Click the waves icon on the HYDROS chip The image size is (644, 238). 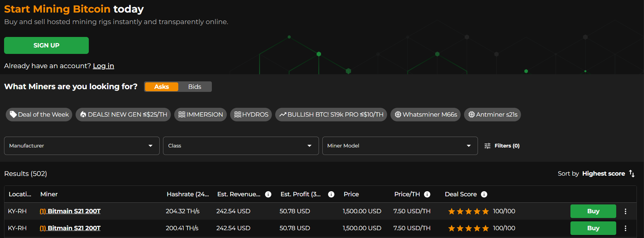238,115
